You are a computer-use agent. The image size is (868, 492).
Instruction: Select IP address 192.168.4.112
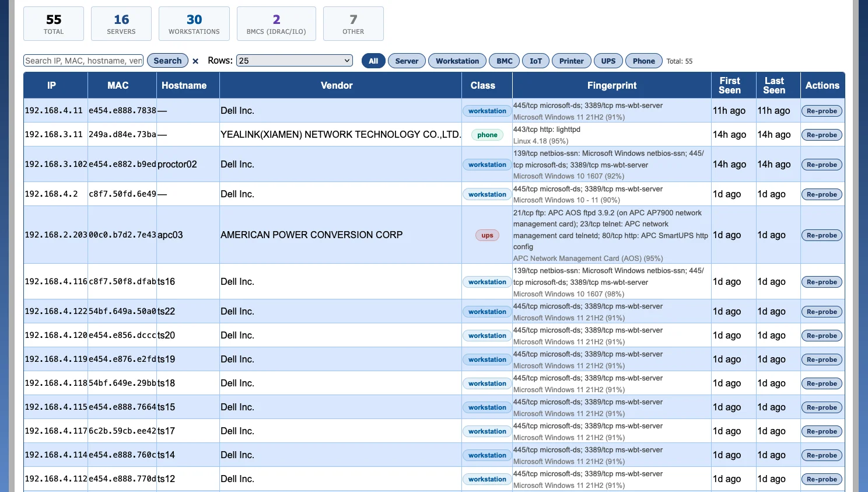56,479
